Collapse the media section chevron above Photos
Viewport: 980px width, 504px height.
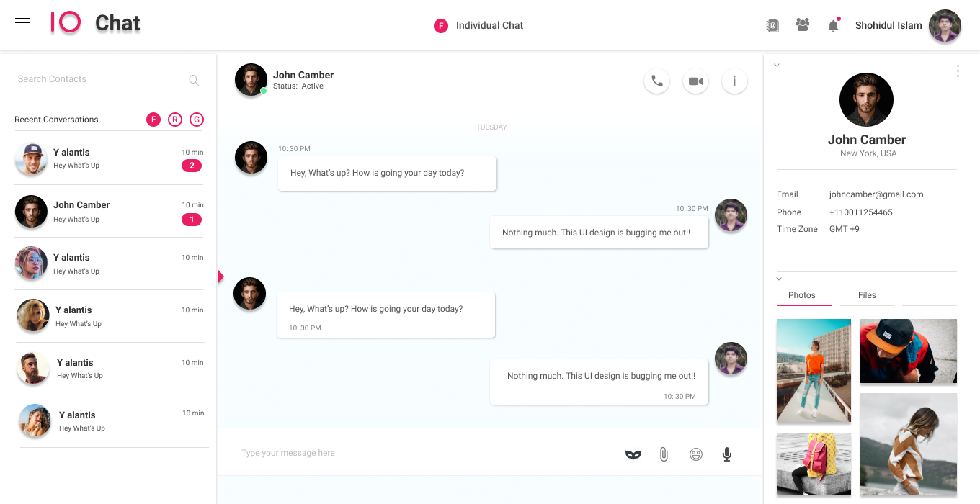(779, 279)
